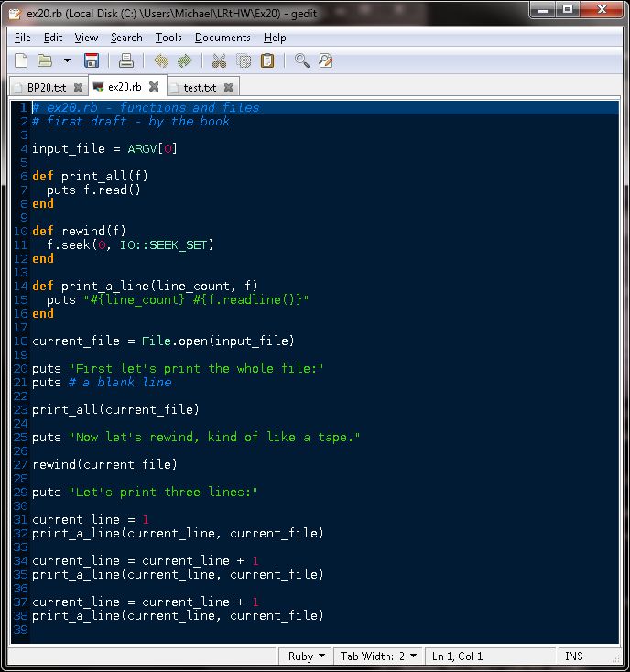Click 'f.seek(0, IO::SEEK_SET)' line
Viewport: 630px width, 672px height.
(130, 244)
